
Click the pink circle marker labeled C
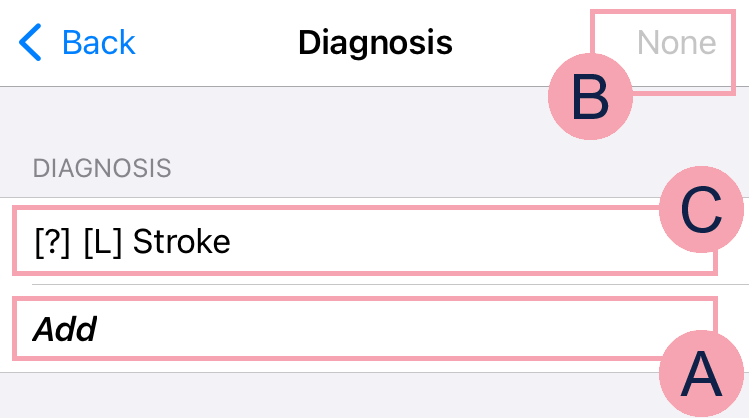click(x=701, y=210)
